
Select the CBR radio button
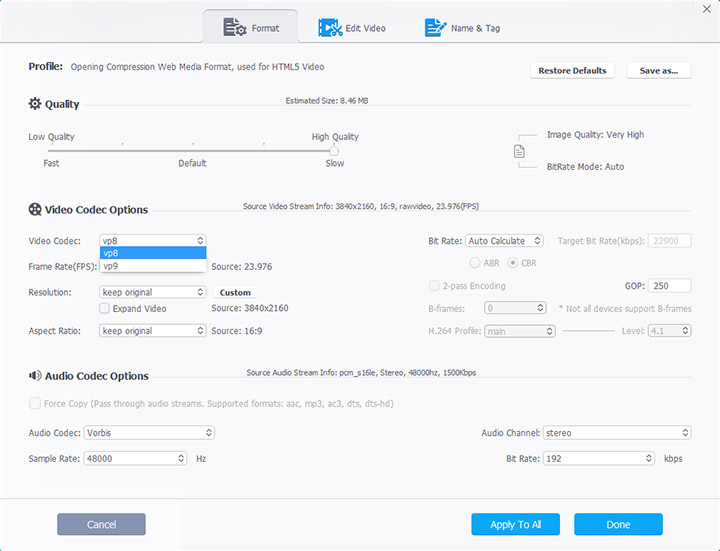(x=514, y=263)
